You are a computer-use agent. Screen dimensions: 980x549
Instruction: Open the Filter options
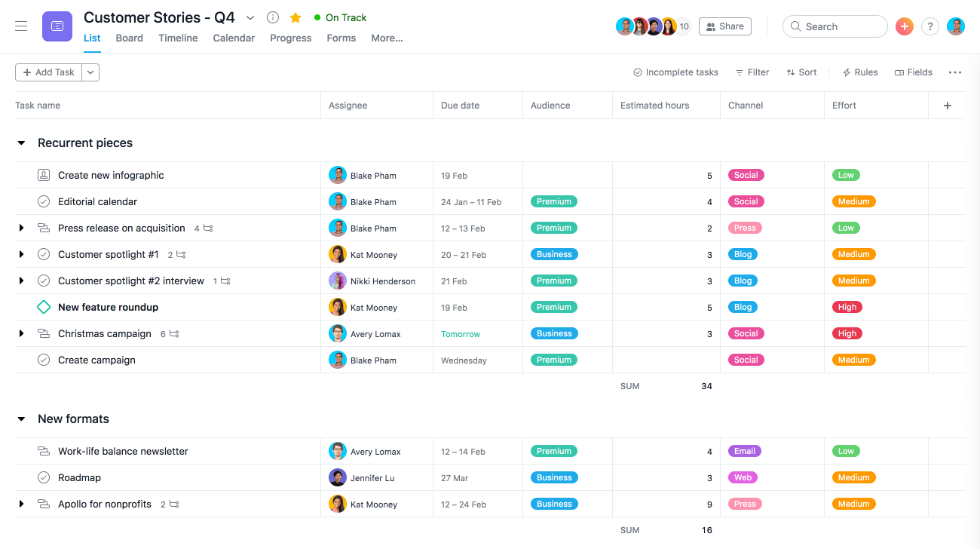click(x=752, y=72)
